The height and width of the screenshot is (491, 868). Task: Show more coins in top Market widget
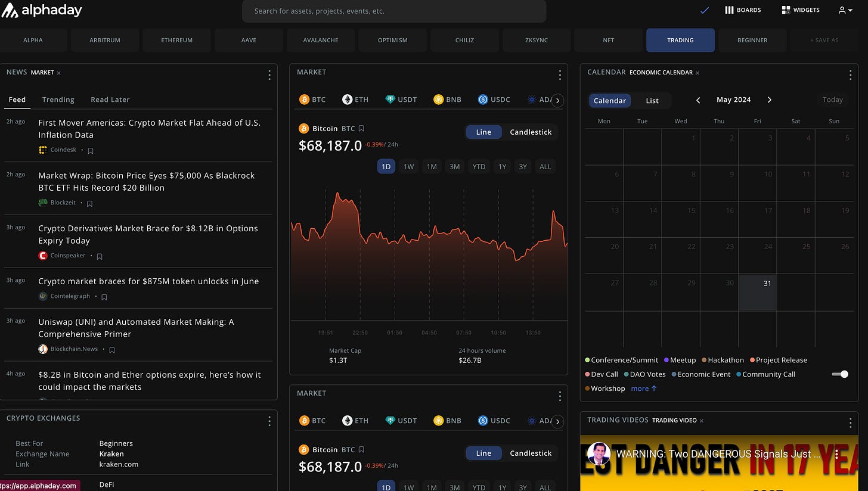pyautogui.click(x=557, y=100)
